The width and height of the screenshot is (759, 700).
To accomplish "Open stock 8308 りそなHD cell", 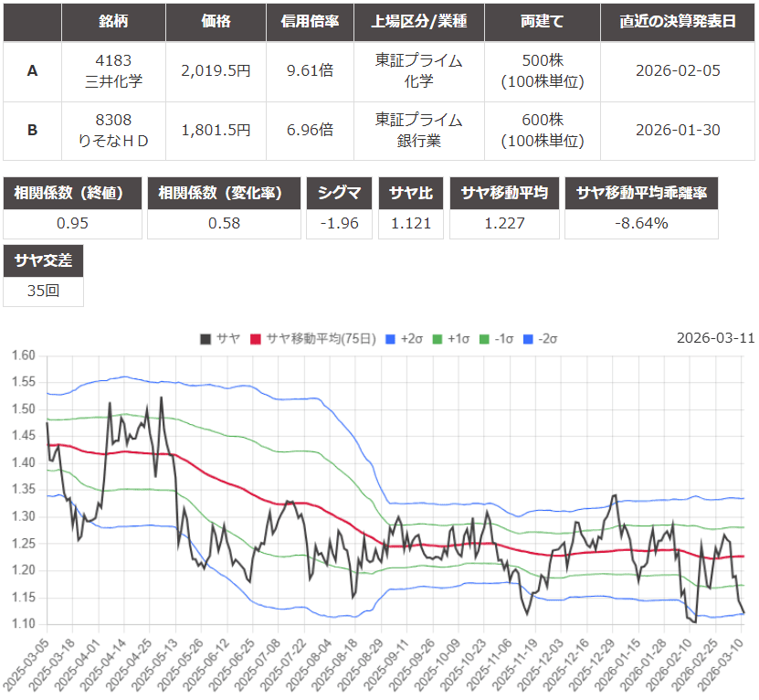I will pyautogui.click(x=113, y=130).
